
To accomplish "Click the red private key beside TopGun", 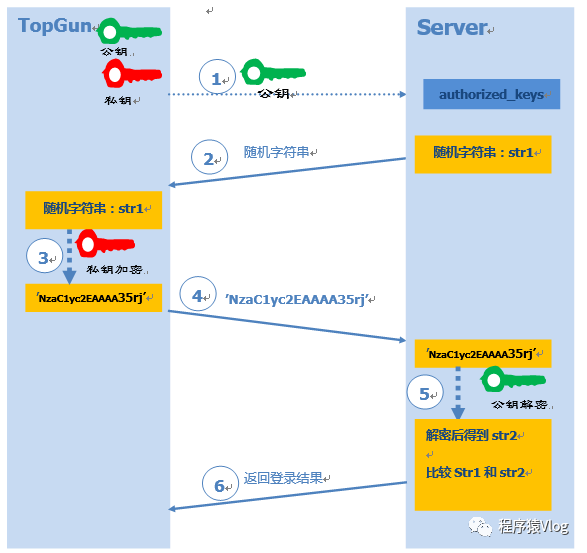I will point(132,74).
